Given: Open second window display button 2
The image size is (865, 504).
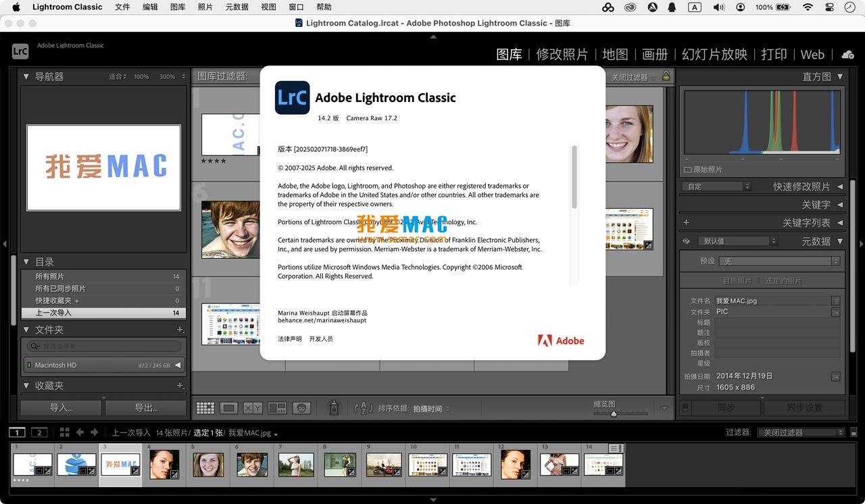Looking at the screenshot, I should [x=39, y=432].
